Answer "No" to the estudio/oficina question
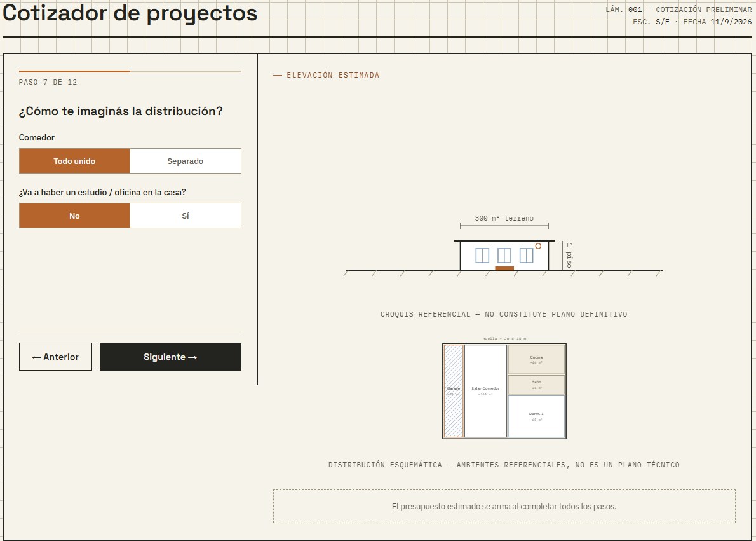 [x=74, y=216]
